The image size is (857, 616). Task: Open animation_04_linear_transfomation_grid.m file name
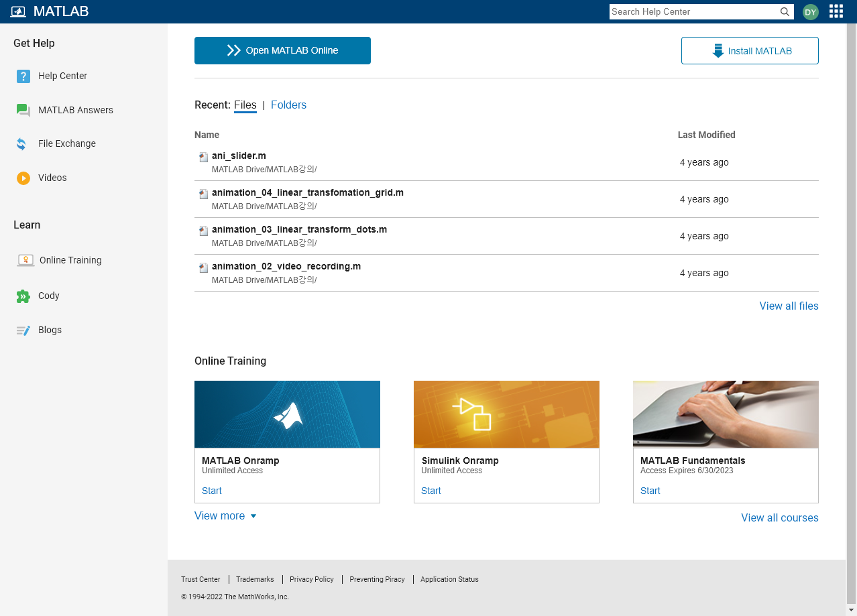pos(308,193)
